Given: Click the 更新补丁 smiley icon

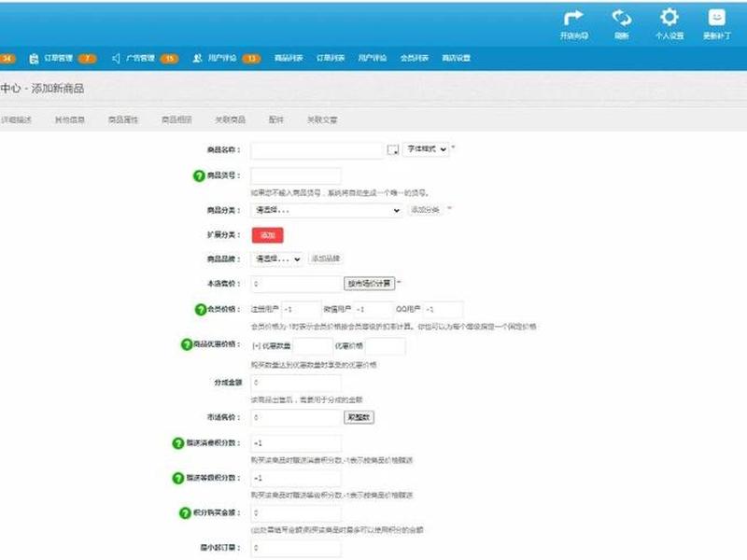Looking at the screenshot, I should coord(717,18).
